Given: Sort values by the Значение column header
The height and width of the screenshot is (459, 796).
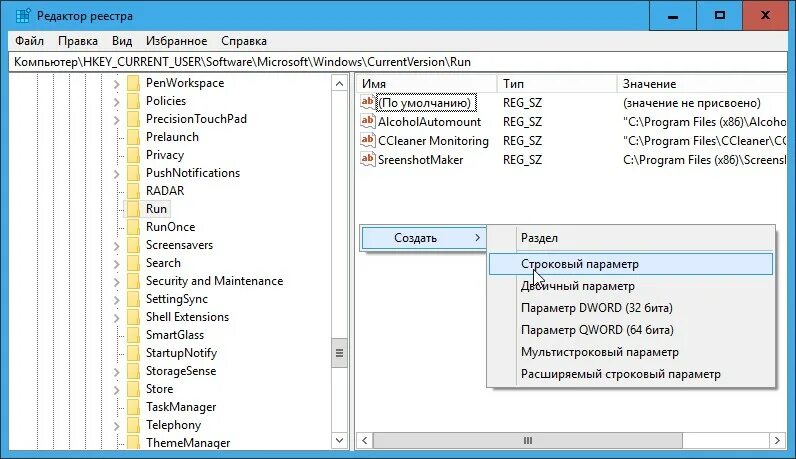Looking at the screenshot, I should pos(702,84).
